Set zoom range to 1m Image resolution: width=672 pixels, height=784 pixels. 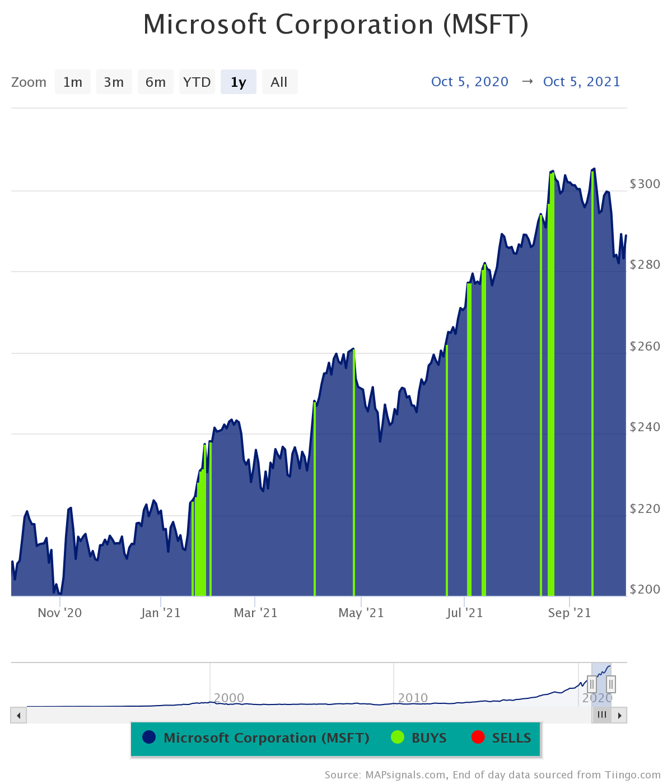pos(73,82)
